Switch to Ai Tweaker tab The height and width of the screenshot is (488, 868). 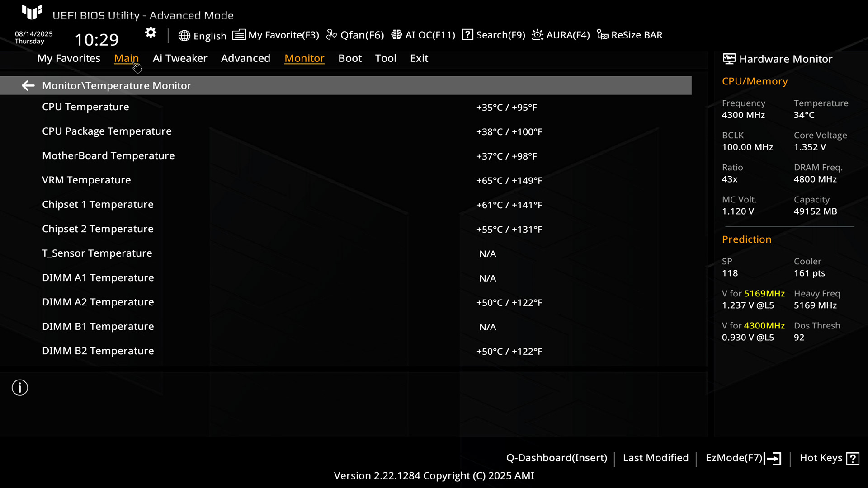pyautogui.click(x=179, y=58)
